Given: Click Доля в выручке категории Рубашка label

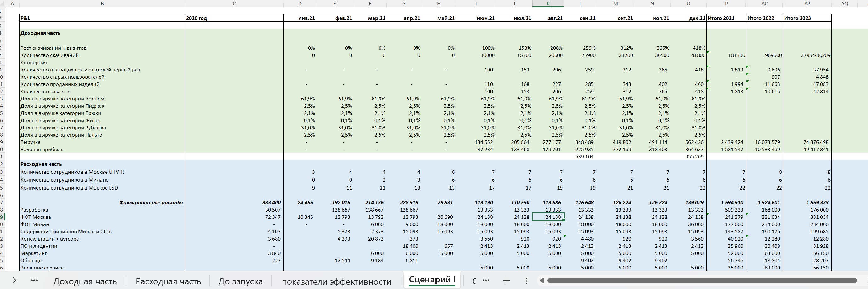Looking at the screenshot, I should 63,128.
